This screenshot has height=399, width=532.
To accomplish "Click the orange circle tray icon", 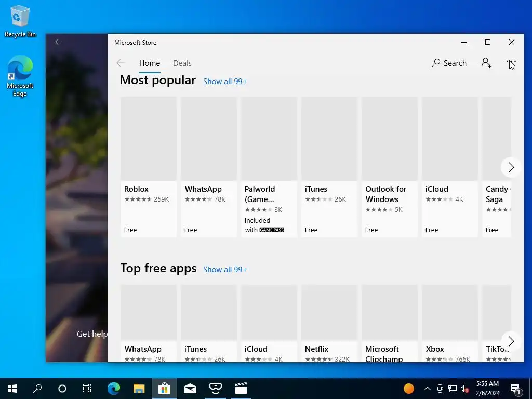I will (409, 389).
